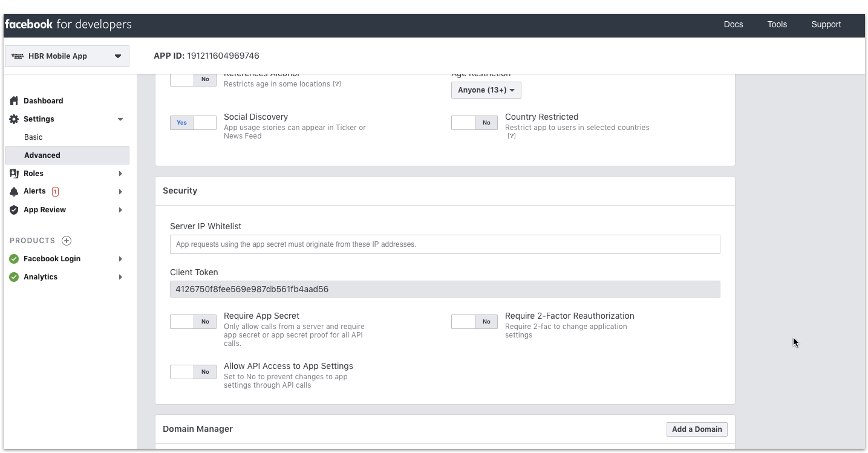
Task: Click the Analytics green check icon
Action: [14, 277]
